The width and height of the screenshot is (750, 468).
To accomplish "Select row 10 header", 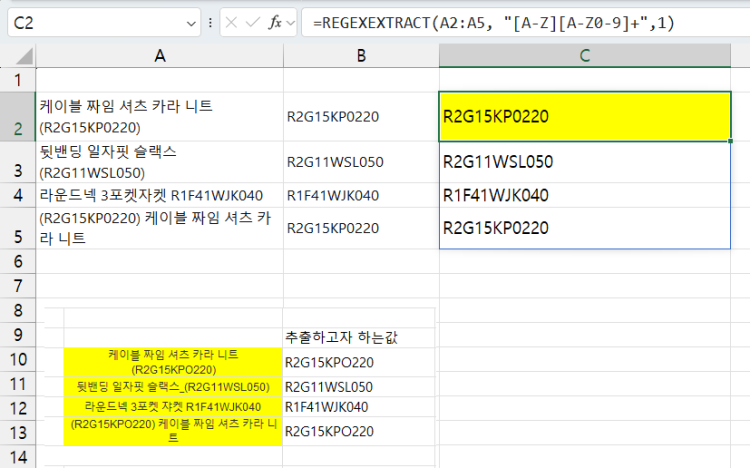I will 18,359.
